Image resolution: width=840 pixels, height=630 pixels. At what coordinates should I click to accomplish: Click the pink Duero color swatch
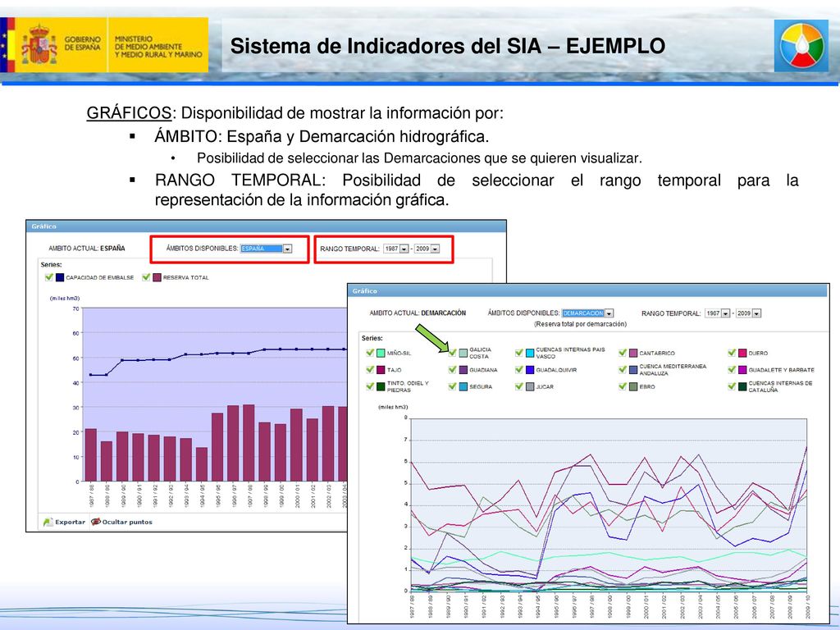click(742, 353)
